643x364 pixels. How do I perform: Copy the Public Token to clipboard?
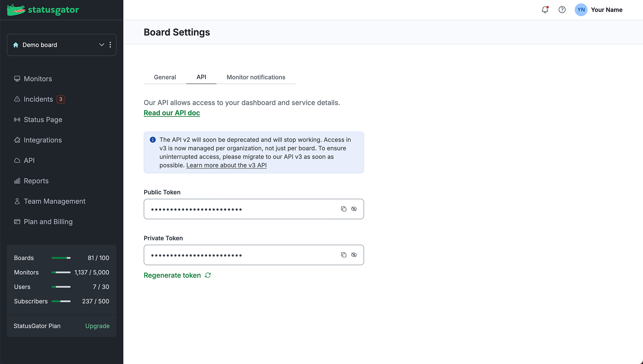point(344,209)
